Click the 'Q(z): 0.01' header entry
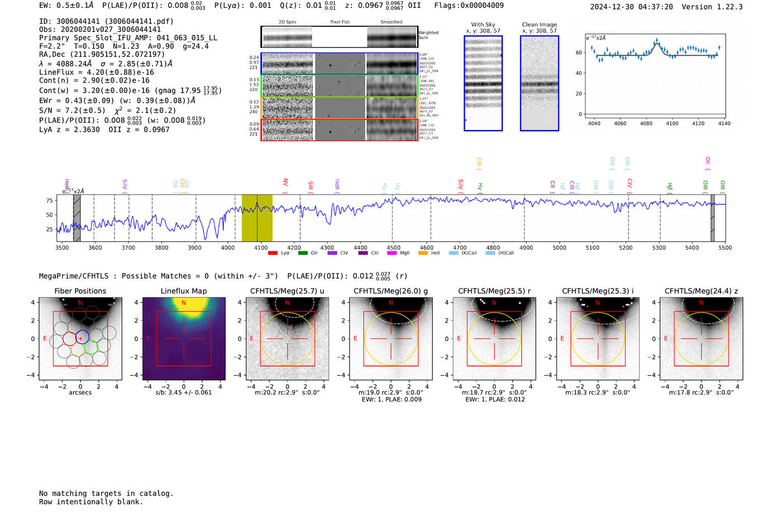 308,6
